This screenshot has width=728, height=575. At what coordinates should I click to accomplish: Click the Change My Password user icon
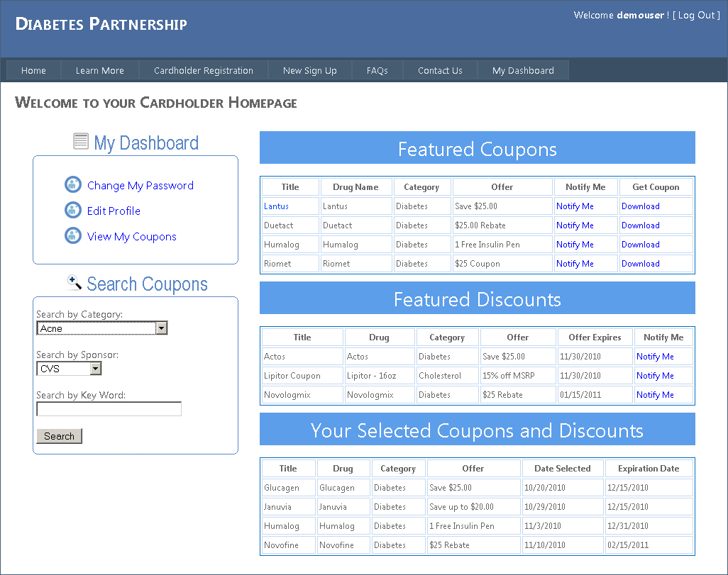tap(73, 185)
